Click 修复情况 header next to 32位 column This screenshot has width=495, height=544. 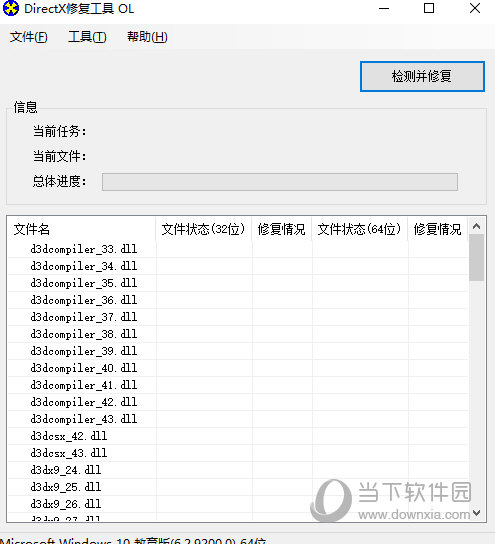pyautogui.click(x=281, y=229)
